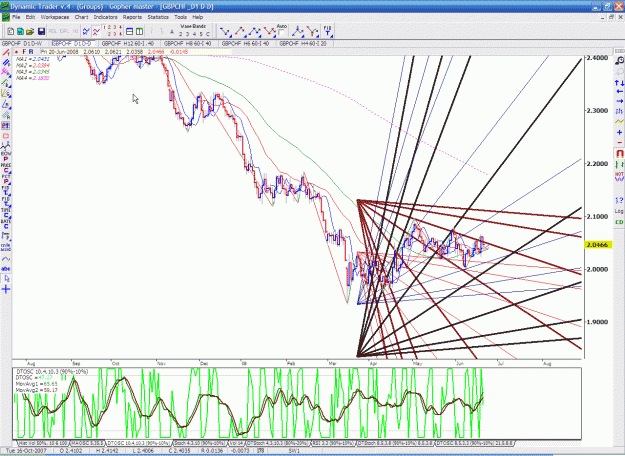The image size is (625, 456).
Task: Switch to RSI 3.3 indicator tab
Action: point(333,443)
